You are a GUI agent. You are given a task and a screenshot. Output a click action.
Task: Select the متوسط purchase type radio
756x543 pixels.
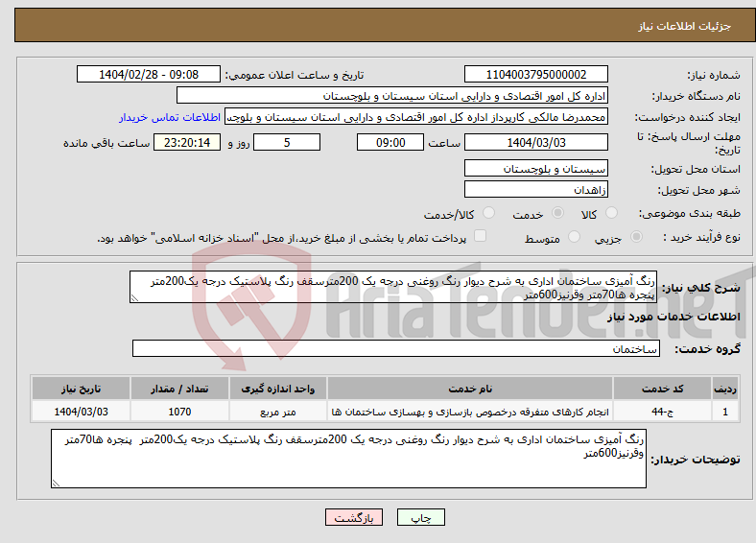[575, 237]
